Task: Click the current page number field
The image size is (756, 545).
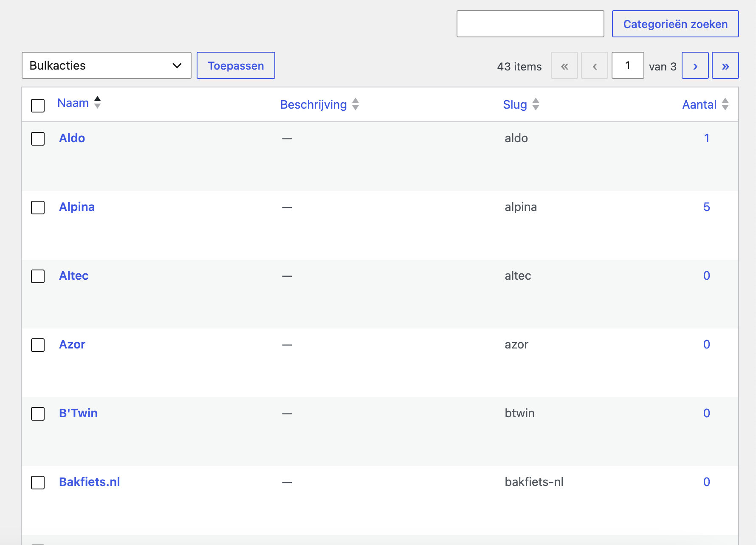Action: click(x=628, y=65)
